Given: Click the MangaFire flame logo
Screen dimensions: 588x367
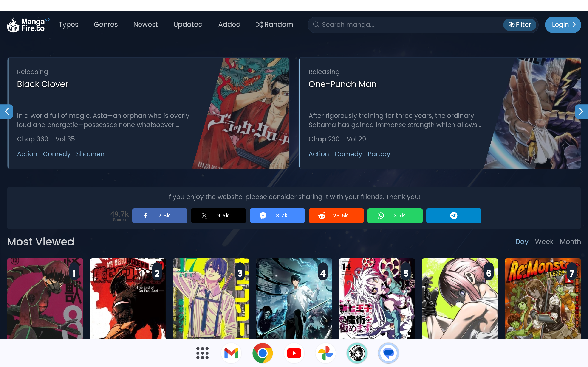Looking at the screenshot, I should (x=13, y=25).
